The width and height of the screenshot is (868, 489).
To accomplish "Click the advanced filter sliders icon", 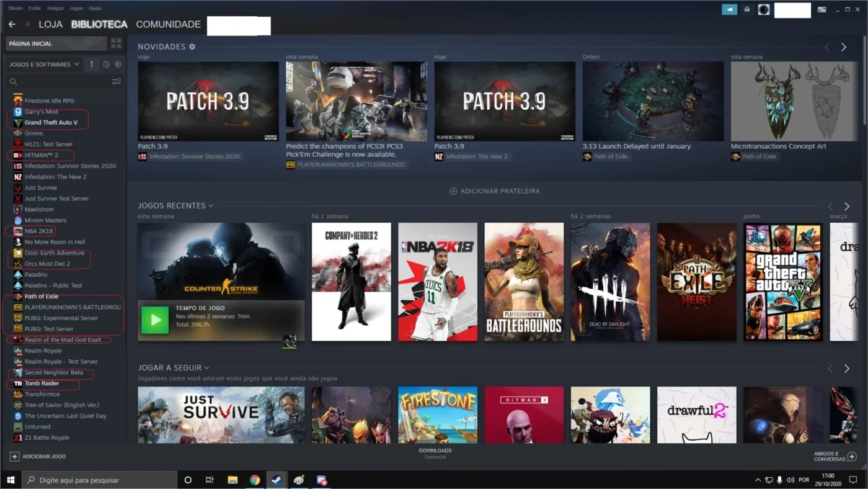I will click(116, 81).
